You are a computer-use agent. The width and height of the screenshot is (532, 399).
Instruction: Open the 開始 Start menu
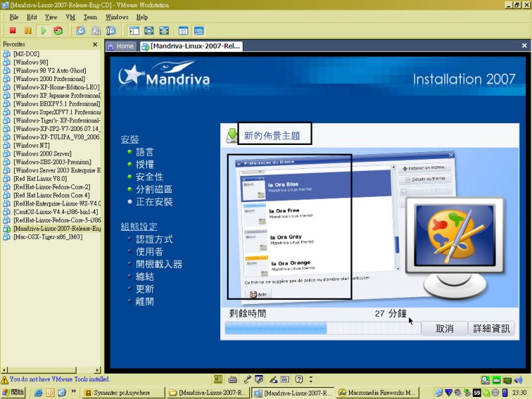[x=13, y=392]
